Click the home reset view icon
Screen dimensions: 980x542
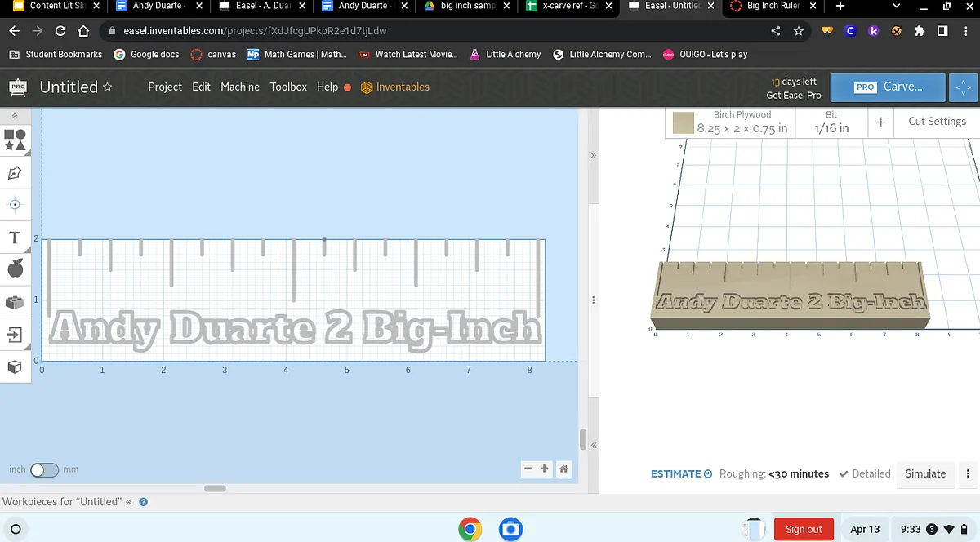click(563, 469)
